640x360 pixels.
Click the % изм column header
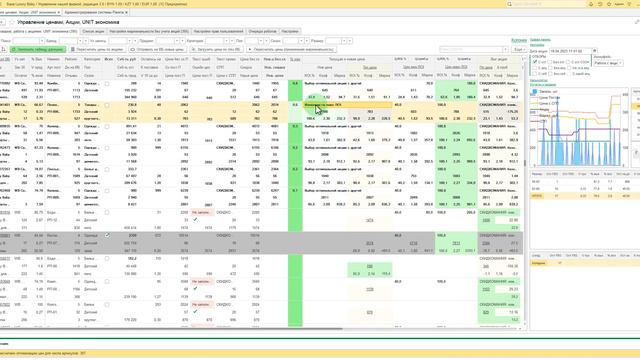click(295, 60)
